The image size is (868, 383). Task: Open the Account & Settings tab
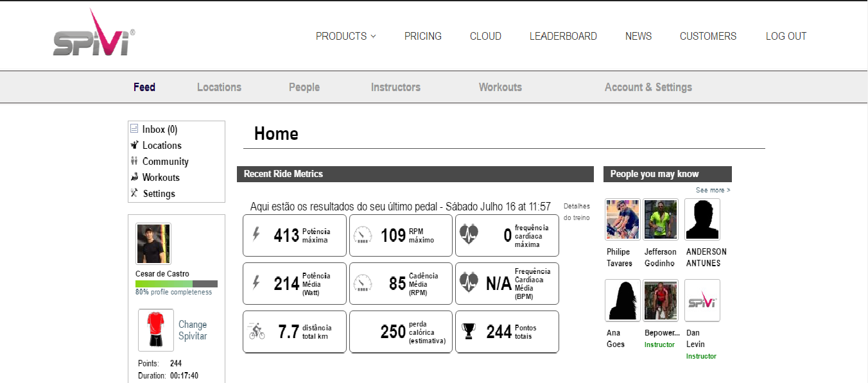(648, 87)
